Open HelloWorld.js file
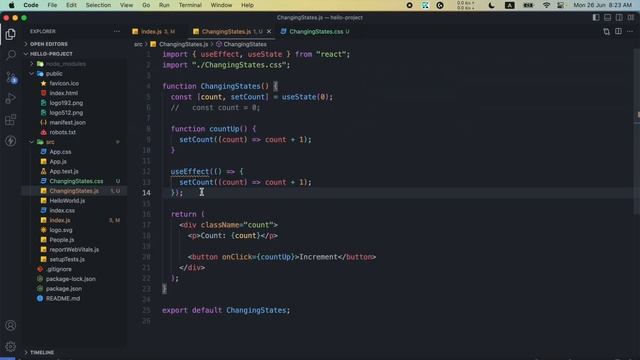640x360 pixels. click(x=67, y=201)
